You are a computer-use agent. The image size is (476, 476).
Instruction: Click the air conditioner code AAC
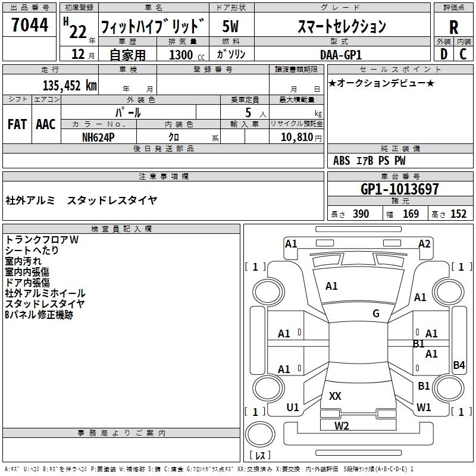[x=46, y=124]
